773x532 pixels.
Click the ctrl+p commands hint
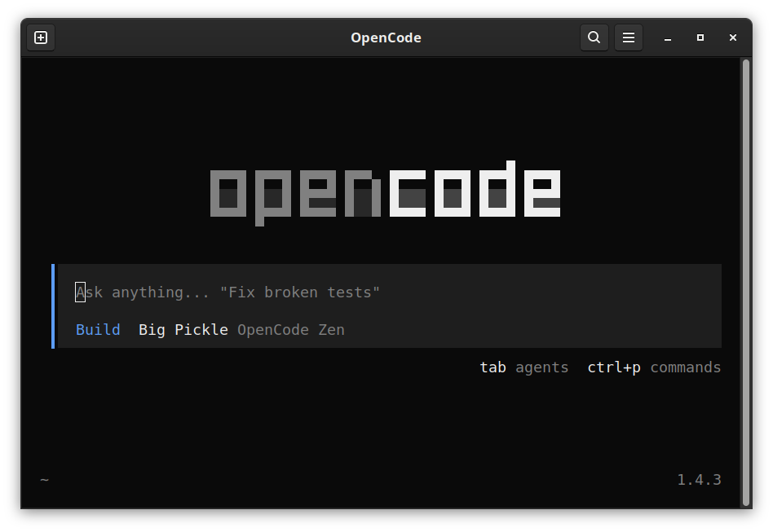point(654,367)
